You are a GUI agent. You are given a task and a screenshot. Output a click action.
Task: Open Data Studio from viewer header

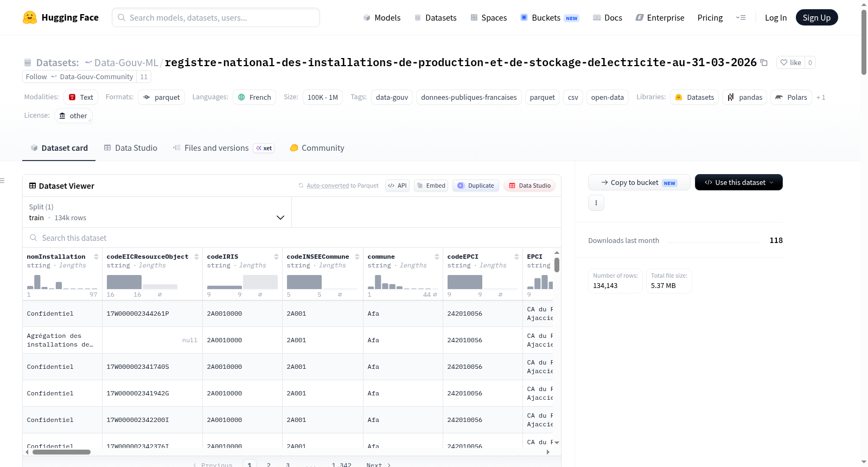(x=529, y=185)
